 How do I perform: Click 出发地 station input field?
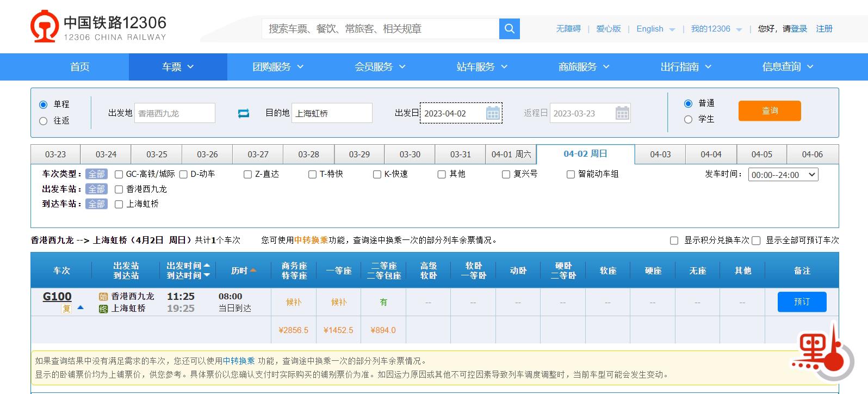(x=175, y=113)
